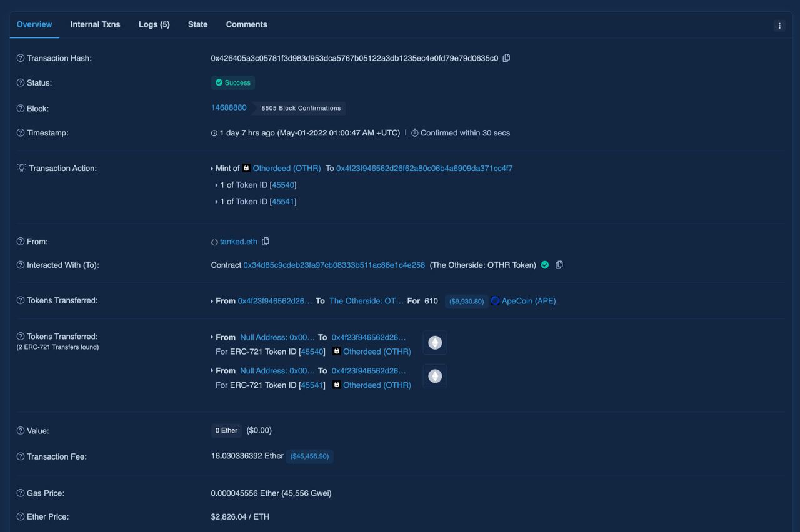Click the transaction hash 0x426405a3c… text
Viewport: 800px width, 532px height.
point(354,58)
